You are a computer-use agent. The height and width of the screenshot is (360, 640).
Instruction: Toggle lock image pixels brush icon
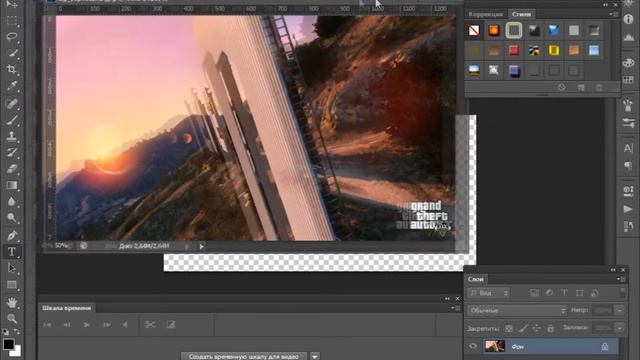[x=523, y=328]
